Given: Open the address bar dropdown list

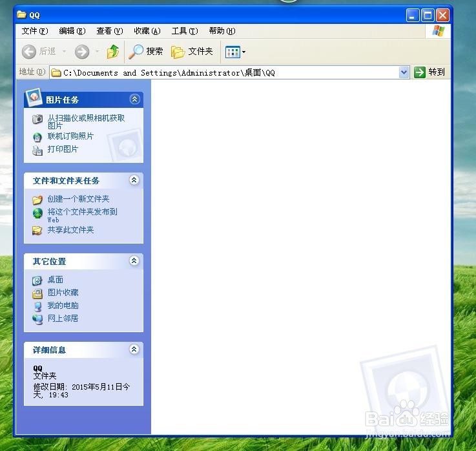Looking at the screenshot, I should pos(404,72).
